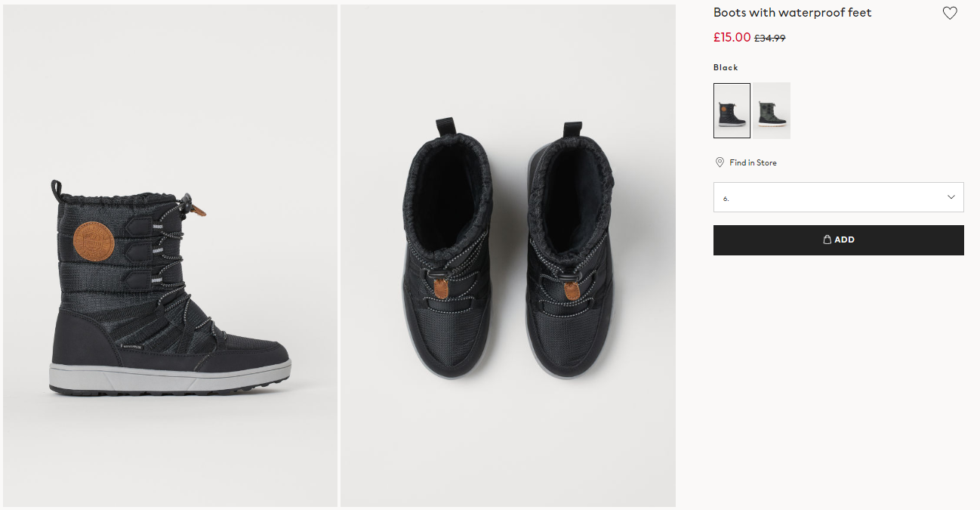
Task: Click the "Black" colour name label
Action: (x=726, y=67)
